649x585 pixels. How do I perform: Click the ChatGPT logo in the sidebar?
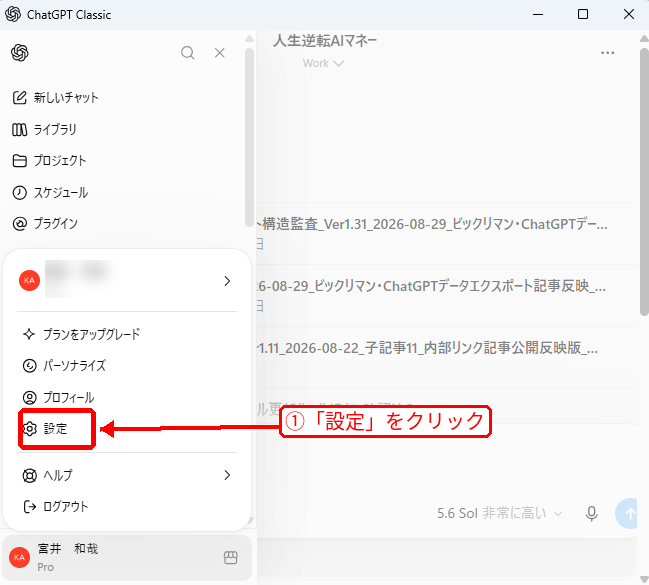click(x=20, y=53)
